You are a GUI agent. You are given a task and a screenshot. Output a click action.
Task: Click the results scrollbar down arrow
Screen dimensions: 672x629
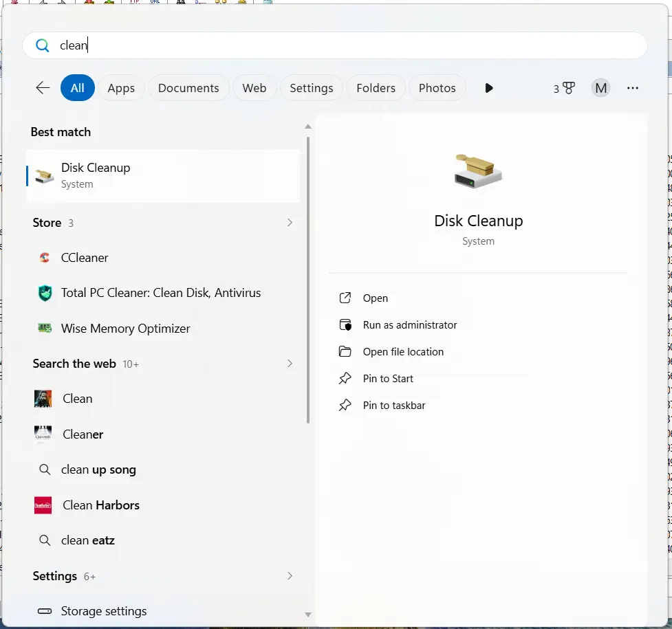tap(307, 615)
